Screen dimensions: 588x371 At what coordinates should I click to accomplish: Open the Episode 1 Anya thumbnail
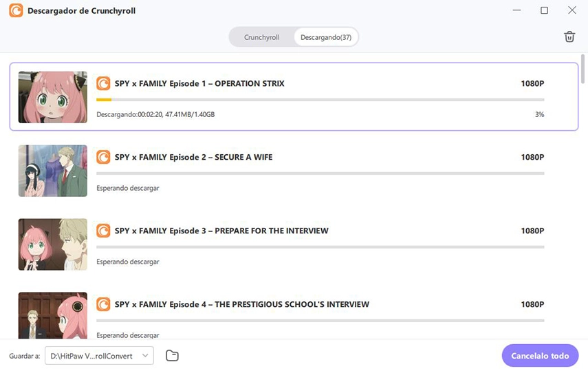(53, 97)
